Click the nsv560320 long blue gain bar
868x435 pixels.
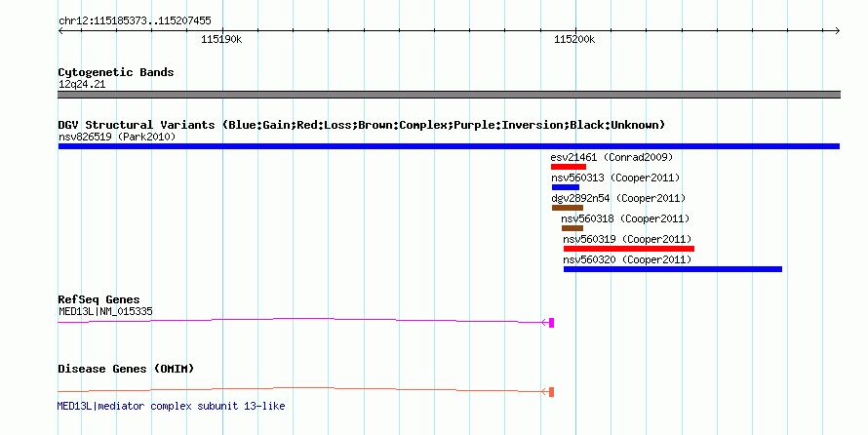(x=673, y=269)
